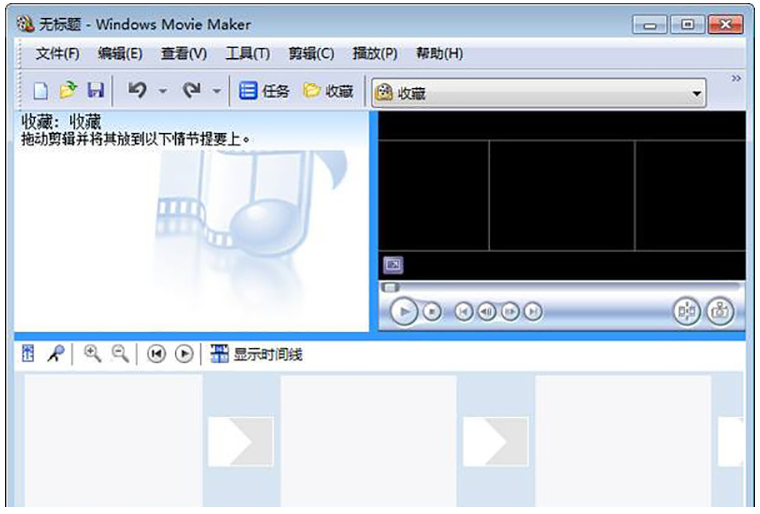The width and height of the screenshot is (760, 514).
Task: Open a project with the folder icon
Action: click(67, 91)
